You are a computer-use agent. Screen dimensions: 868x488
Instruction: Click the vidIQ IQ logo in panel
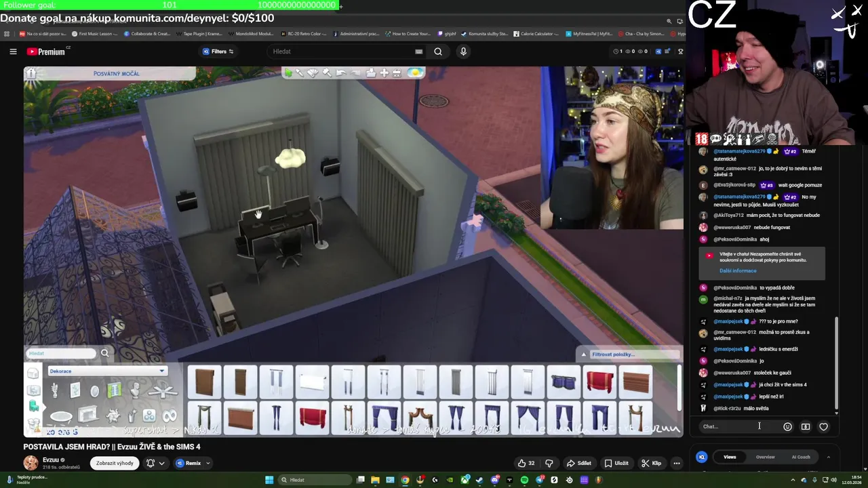(x=702, y=457)
